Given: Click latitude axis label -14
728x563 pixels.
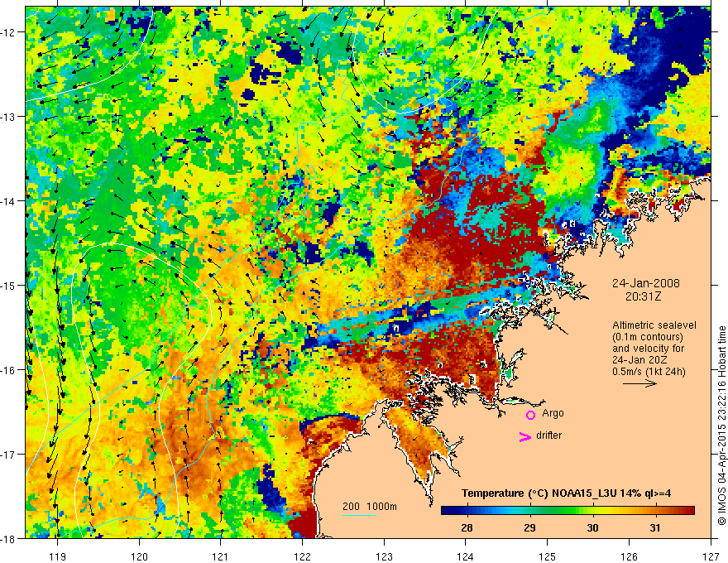Looking at the screenshot, I should pos(9,201).
